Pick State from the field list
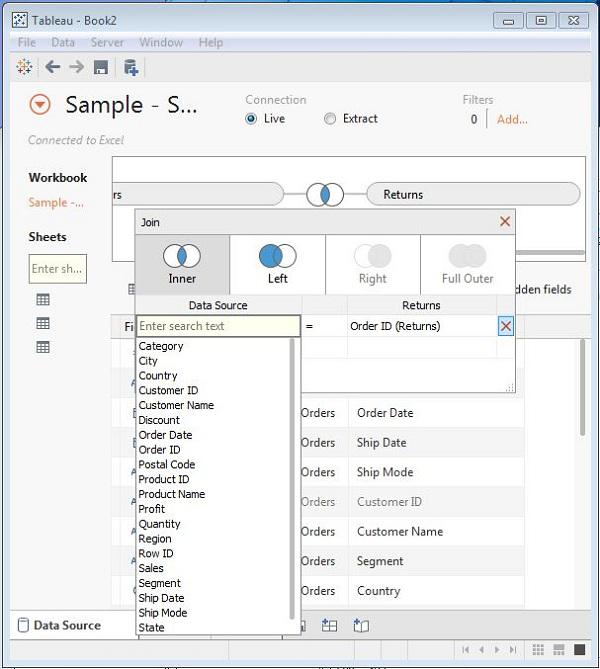This screenshot has width=600, height=669. point(151,628)
